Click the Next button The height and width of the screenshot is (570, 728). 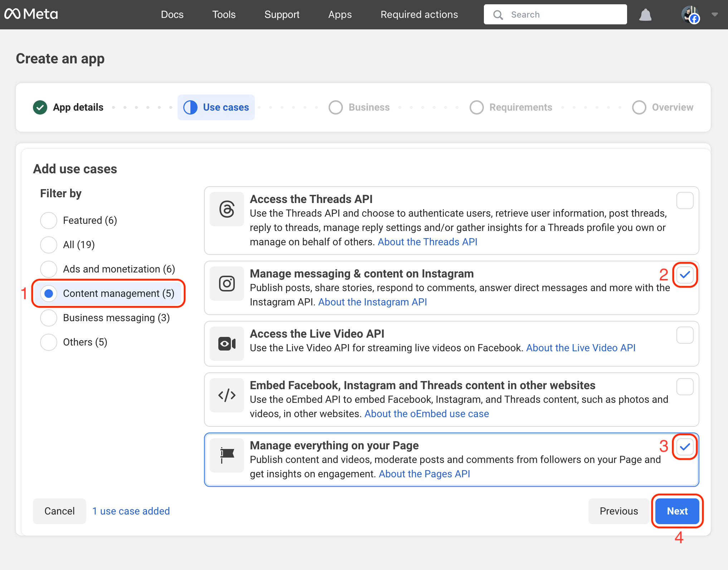click(677, 511)
